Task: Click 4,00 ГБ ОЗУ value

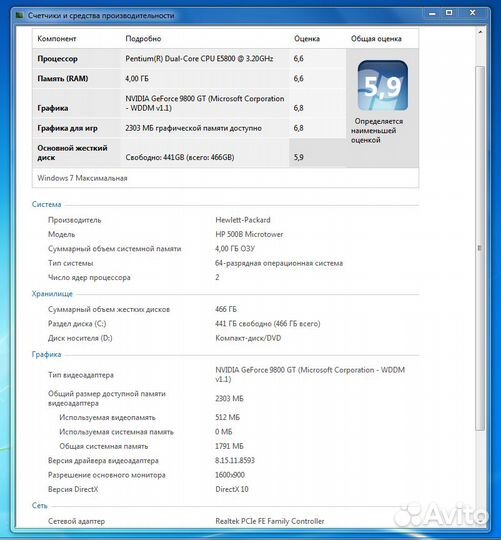Action: 235,249
